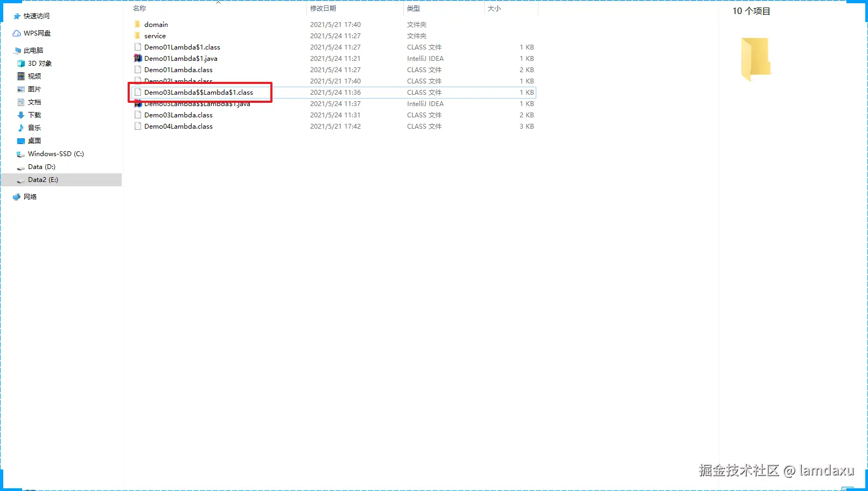Click the Videos film icon

[21, 76]
